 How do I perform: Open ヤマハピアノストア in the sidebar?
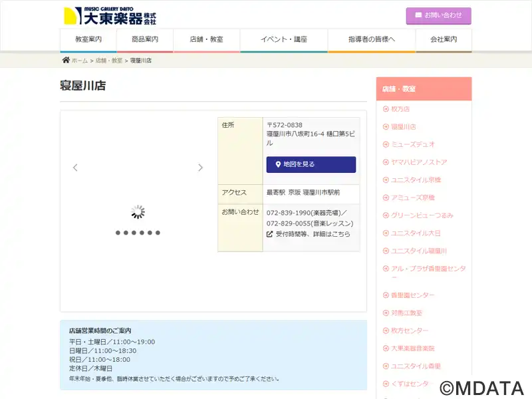pos(419,162)
